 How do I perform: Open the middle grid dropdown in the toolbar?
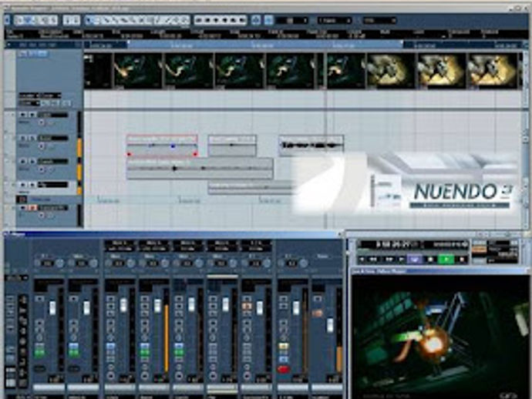tap(335, 21)
